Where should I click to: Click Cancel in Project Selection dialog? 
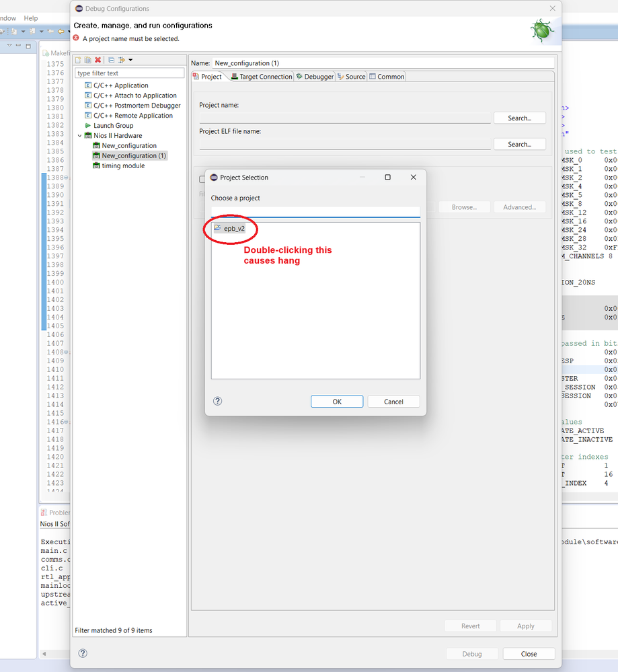(393, 402)
